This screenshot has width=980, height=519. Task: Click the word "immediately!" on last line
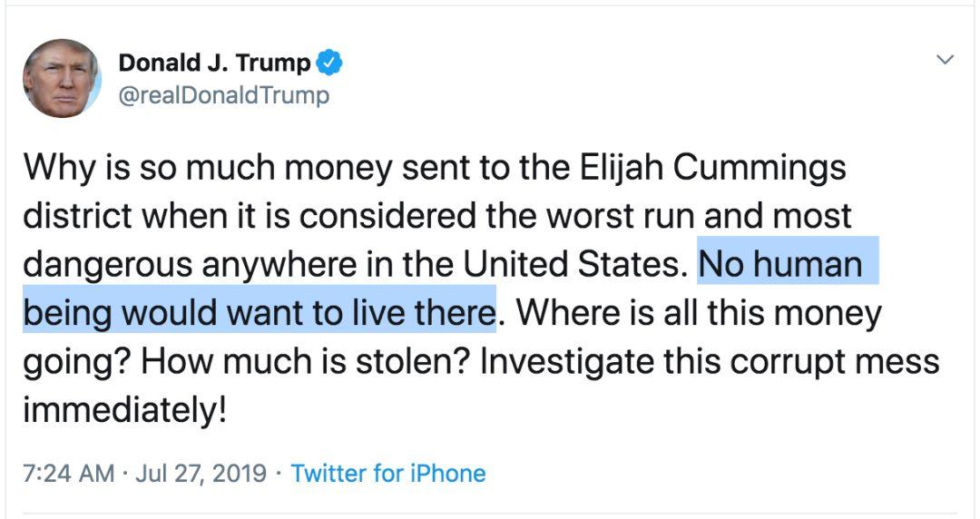(x=123, y=410)
